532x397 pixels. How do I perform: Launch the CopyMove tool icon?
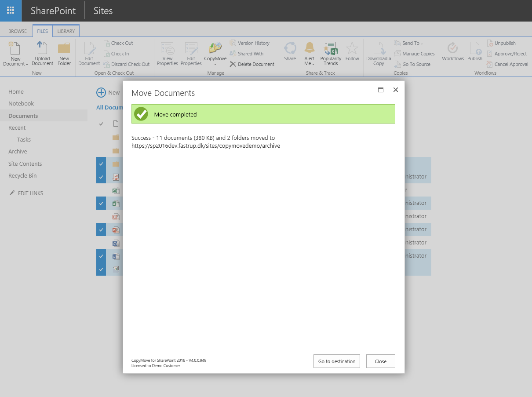tap(215, 48)
